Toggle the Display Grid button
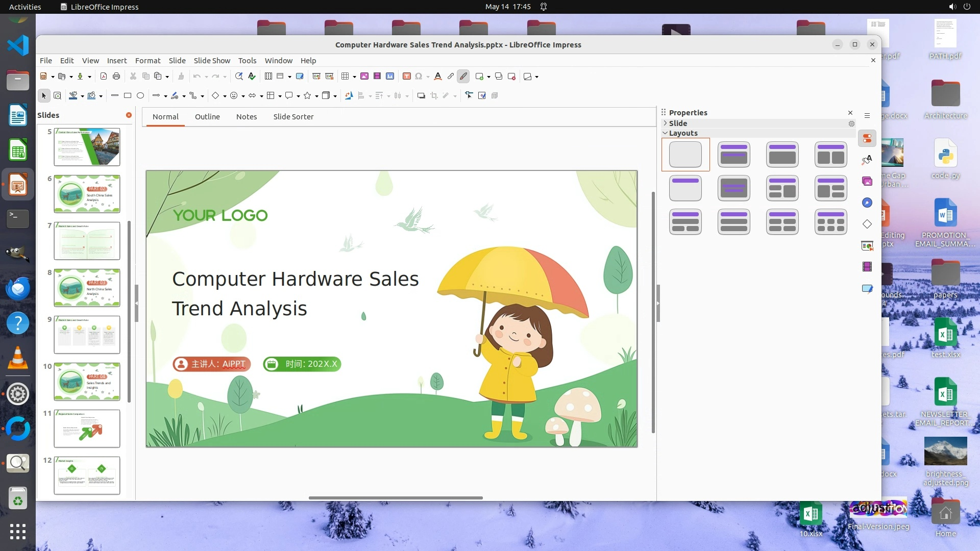This screenshot has width=980, height=551. pos(268,77)
